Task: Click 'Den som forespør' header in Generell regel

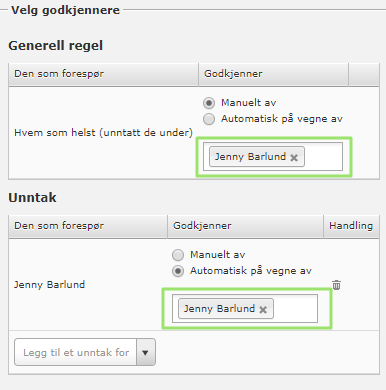Action: pyautogui.click(x=59, y=74)
